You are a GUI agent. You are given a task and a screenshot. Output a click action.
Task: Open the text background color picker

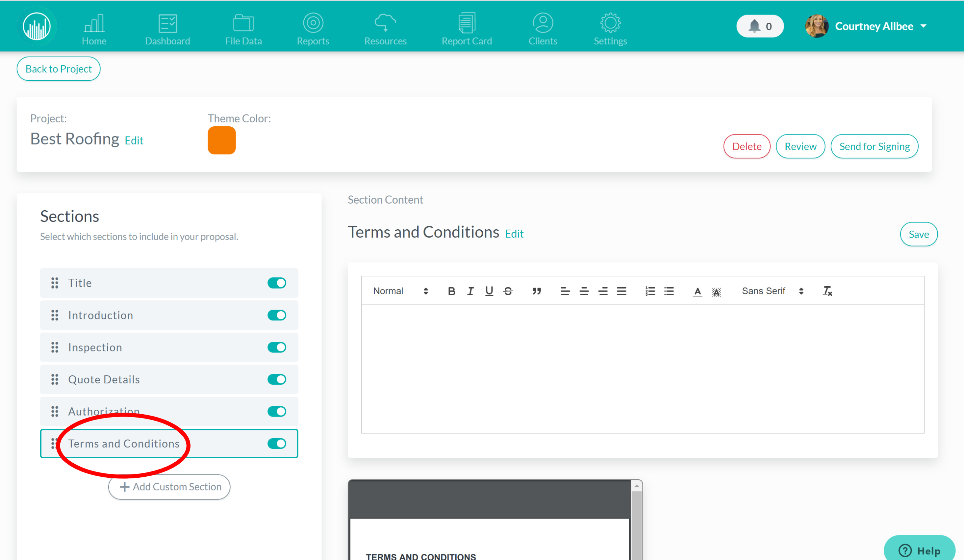pyautogui.click(x=716, y=292)
